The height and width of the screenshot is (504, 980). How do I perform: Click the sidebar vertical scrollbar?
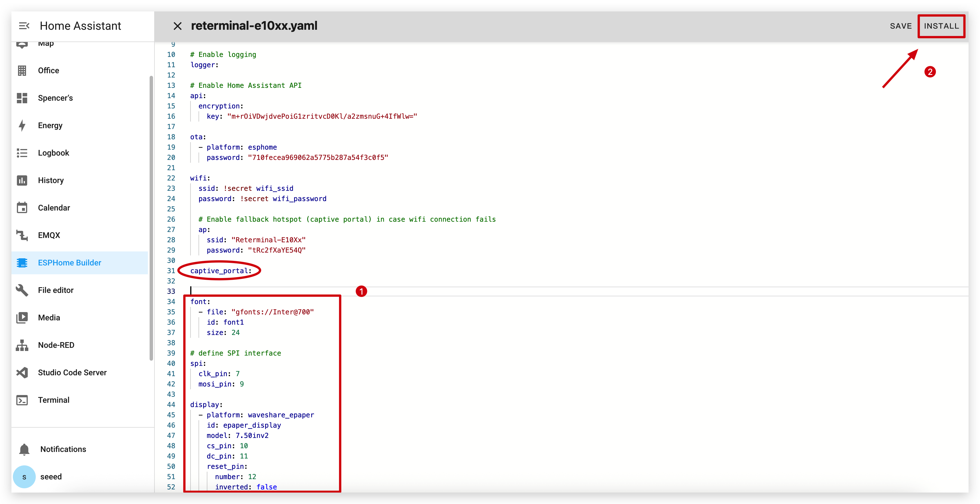click(x=151, y=218)
